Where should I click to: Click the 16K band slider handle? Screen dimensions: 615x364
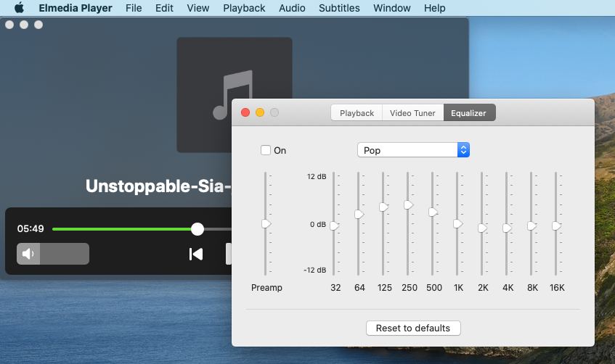tap(556, 226)
